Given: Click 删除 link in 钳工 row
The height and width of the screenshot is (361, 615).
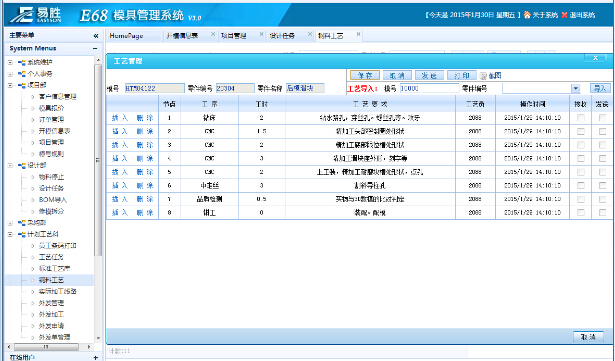Looking at the screenshot, I should click(145, 213).
